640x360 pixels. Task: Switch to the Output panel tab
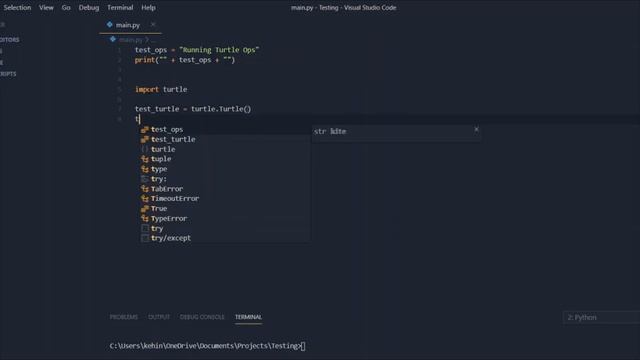[159, 317]
